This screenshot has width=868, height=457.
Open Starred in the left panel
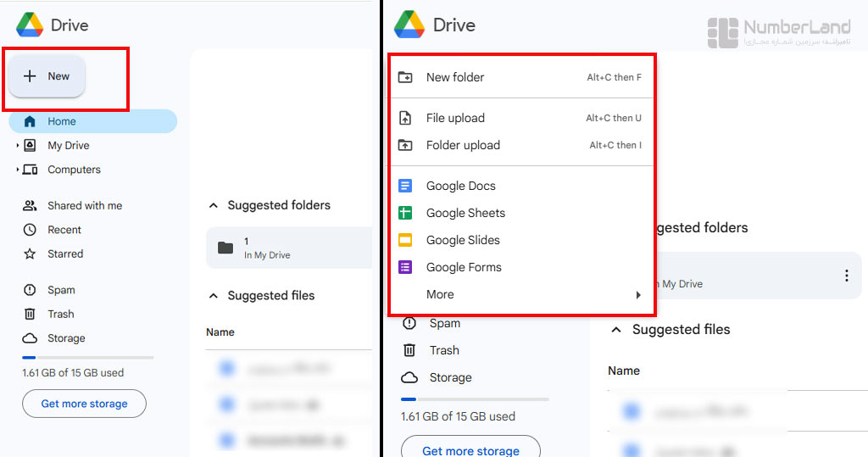pos(65,254)
